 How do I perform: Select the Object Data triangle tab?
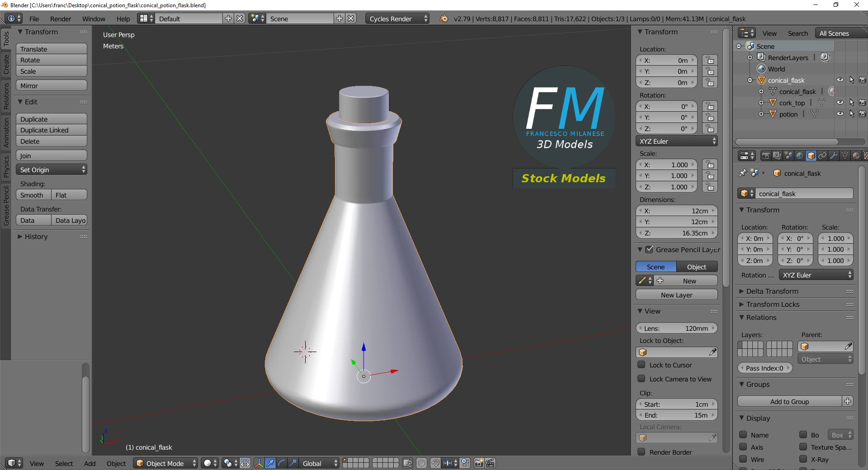pyautogui.click(x=845, y=155)
